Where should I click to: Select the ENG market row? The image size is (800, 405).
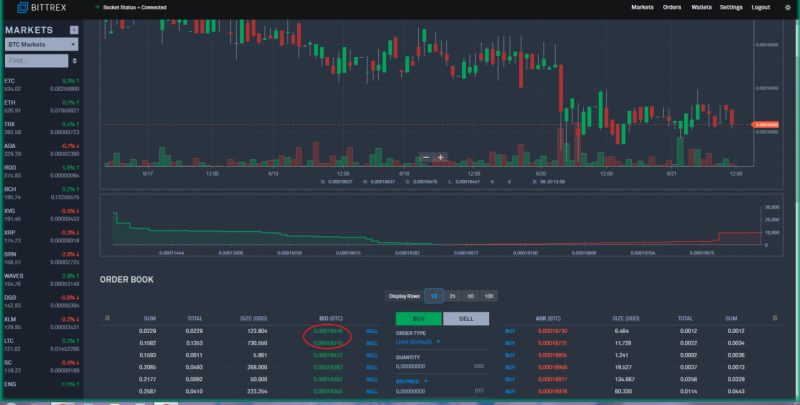(x=41, y=385)
